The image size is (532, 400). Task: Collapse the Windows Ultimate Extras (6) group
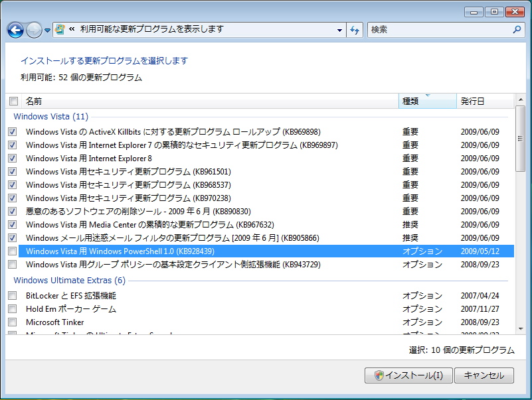[x=69, y=281]
